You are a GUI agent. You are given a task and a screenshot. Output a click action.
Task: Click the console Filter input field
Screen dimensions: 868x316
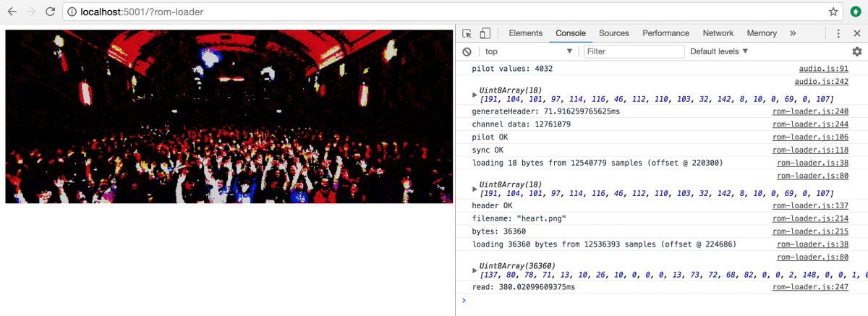coord(634,52)
